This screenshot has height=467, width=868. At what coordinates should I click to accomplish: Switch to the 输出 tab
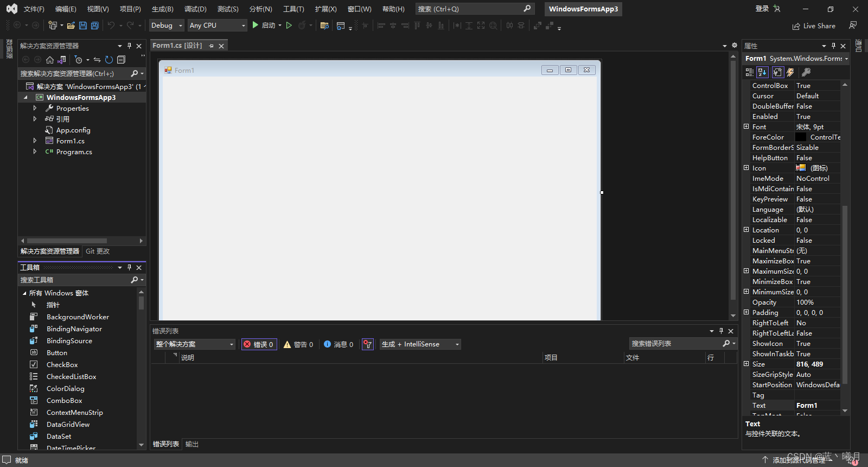[192, 444]
